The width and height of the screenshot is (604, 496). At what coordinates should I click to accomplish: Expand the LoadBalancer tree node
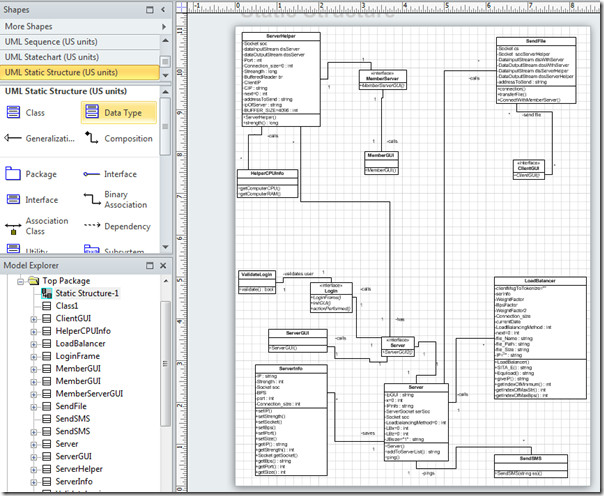[x=34, y=344]
